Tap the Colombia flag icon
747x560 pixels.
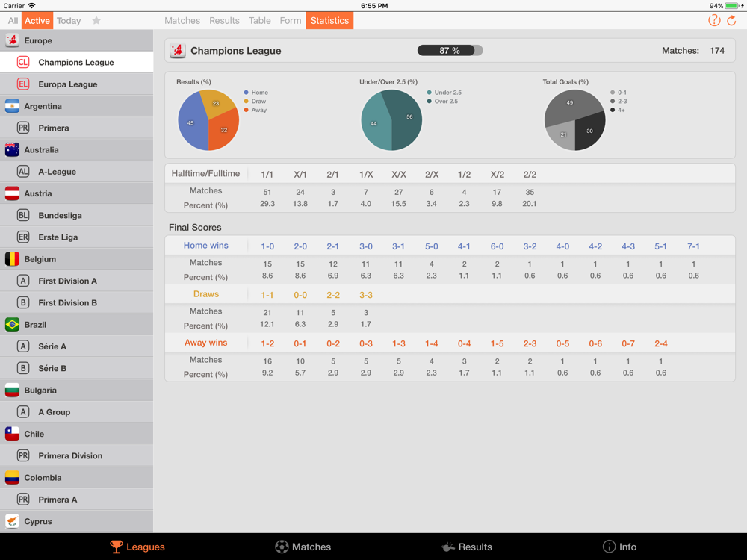pyautogui.click(x=13, y=478)
